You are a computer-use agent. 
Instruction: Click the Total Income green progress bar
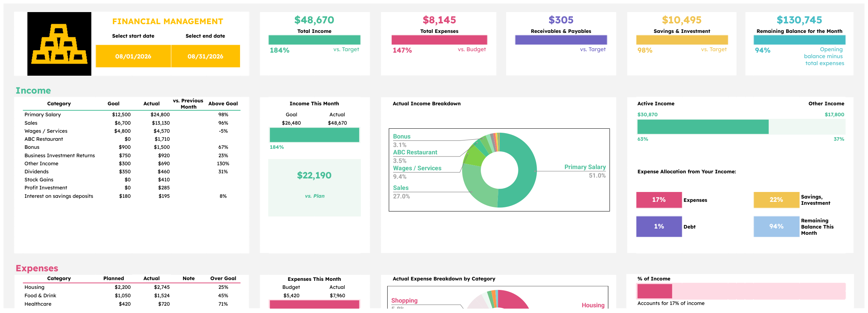(x=315, y=40)
